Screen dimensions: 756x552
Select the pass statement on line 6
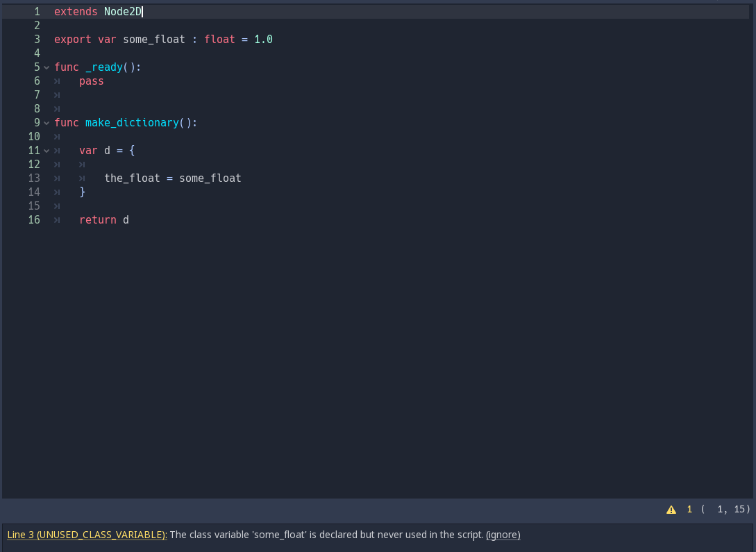coord(91,81)
